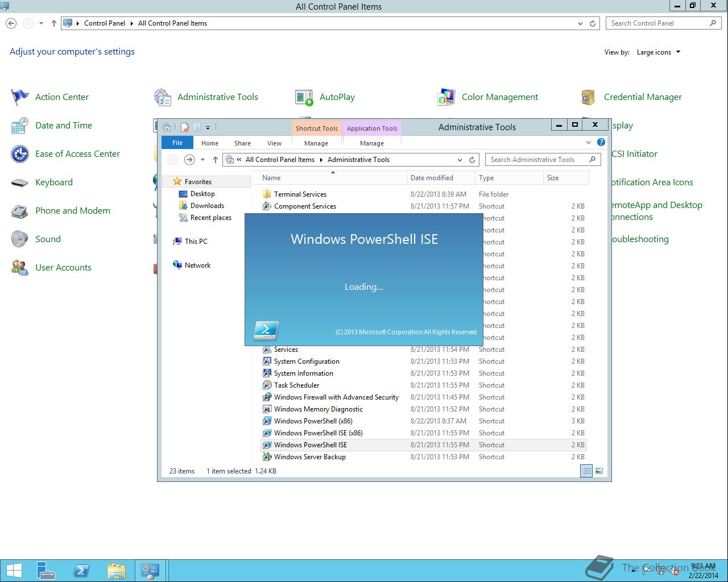
Task: Click Task Scheduler shortcut icon
Action: click(267, 385)
